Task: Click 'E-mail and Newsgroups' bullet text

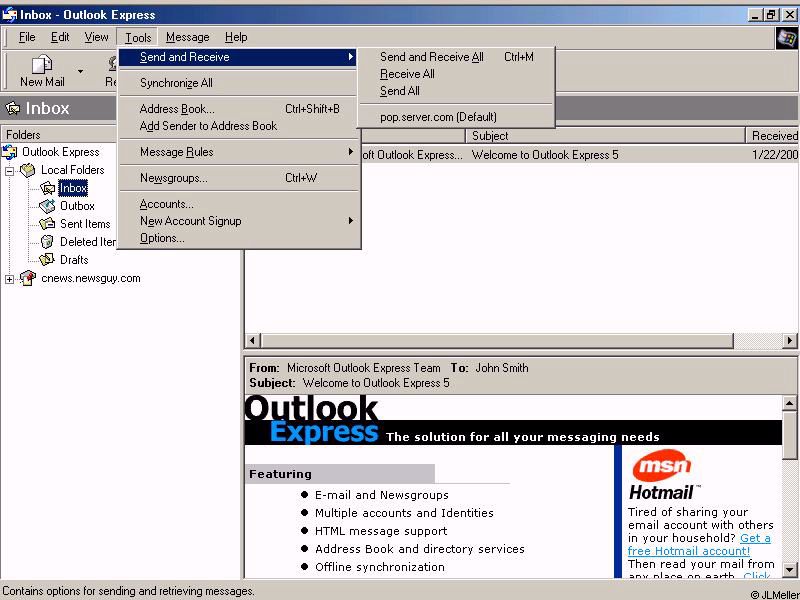Action: point(382,495)
